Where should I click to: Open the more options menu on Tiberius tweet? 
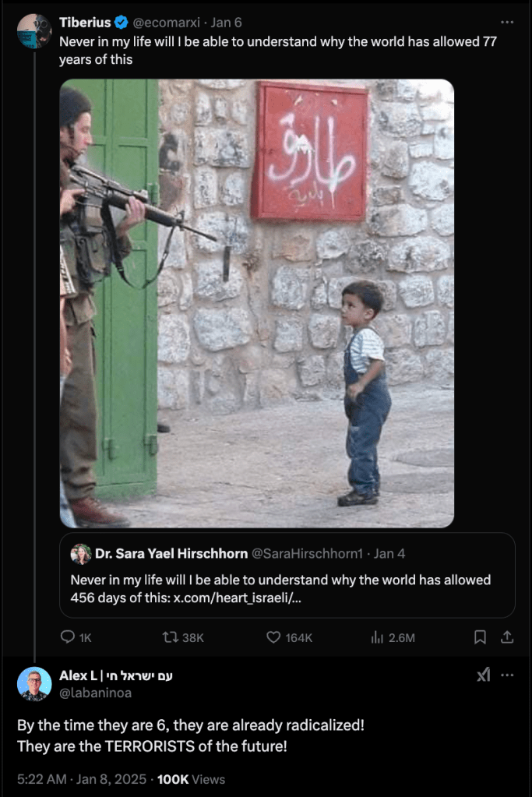pos(507,23)
